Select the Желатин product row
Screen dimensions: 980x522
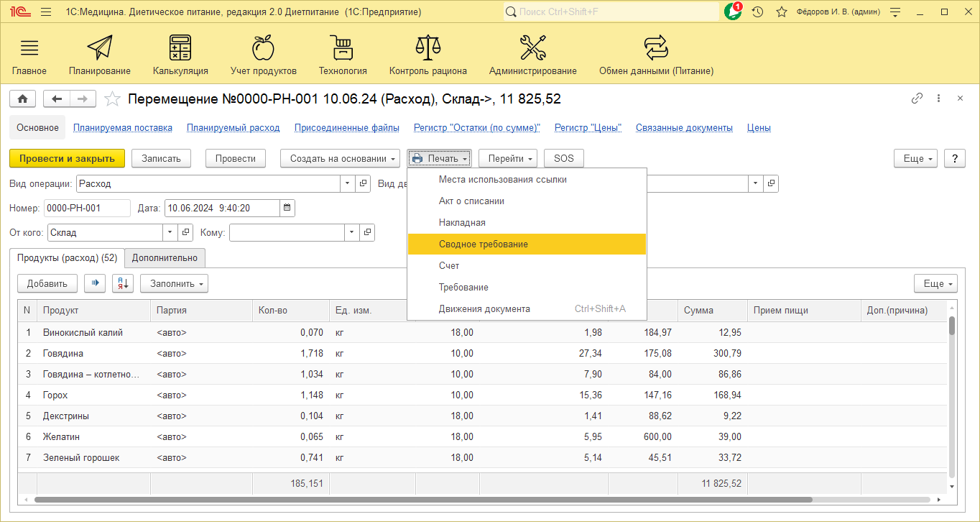click(x=481, y=436)
